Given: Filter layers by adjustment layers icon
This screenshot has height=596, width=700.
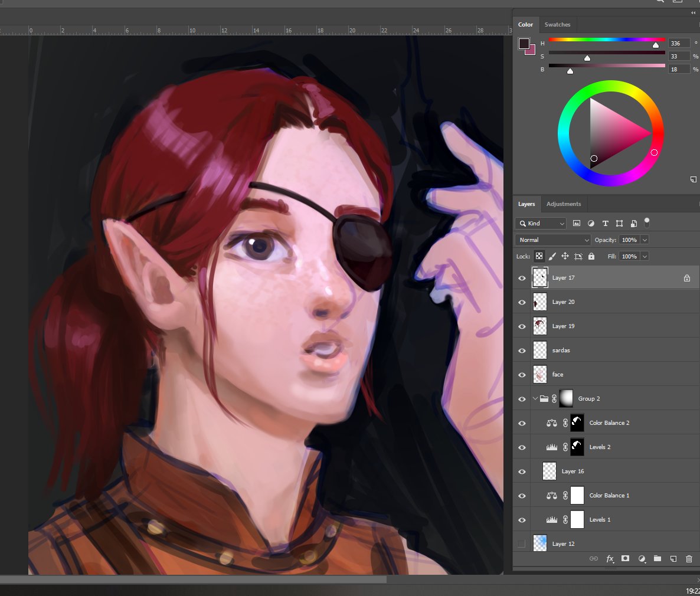Looking at the screenshot, I should point(591,223).
